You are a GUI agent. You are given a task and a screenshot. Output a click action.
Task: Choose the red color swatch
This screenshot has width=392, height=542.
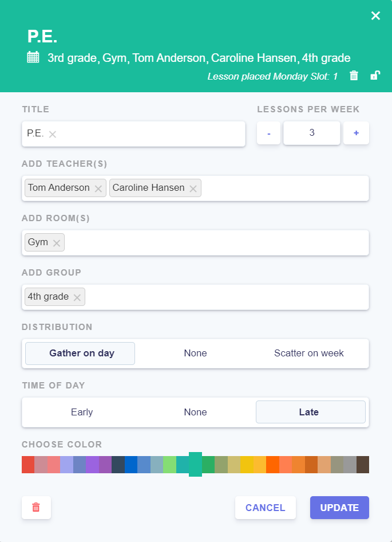point(28,465)
